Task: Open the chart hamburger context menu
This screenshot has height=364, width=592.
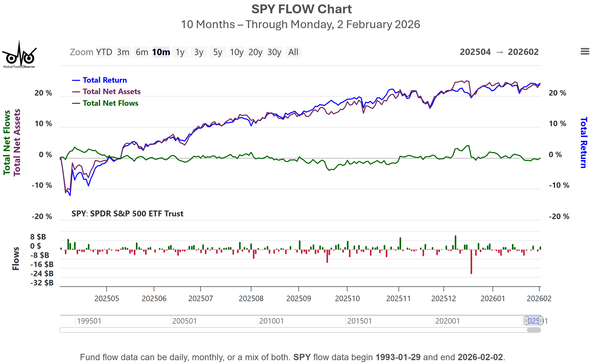Action: 585,52
